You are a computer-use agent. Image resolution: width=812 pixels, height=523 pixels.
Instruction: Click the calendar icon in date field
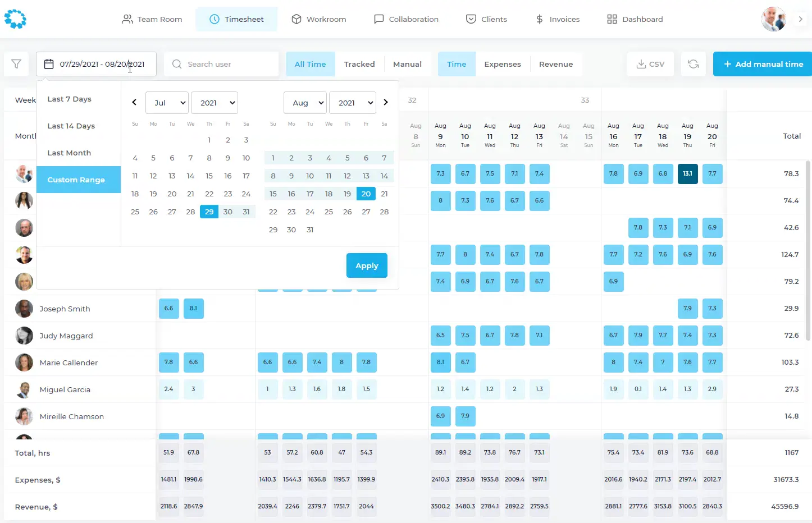tap(49, 64)
